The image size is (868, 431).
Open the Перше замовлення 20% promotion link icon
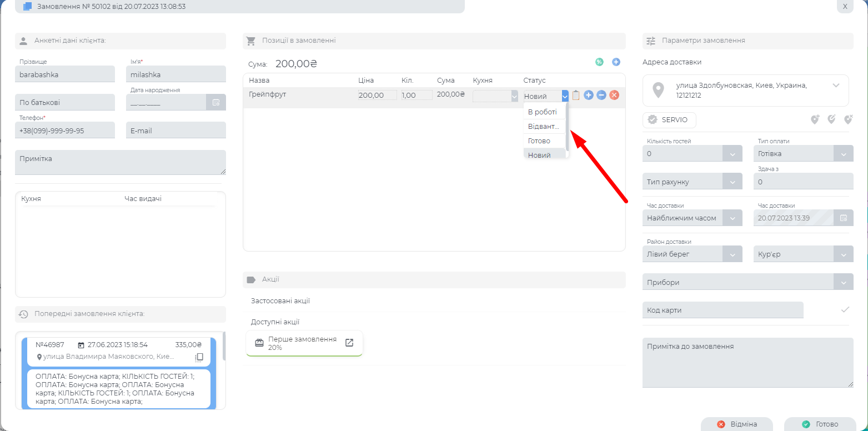point(349,343)
